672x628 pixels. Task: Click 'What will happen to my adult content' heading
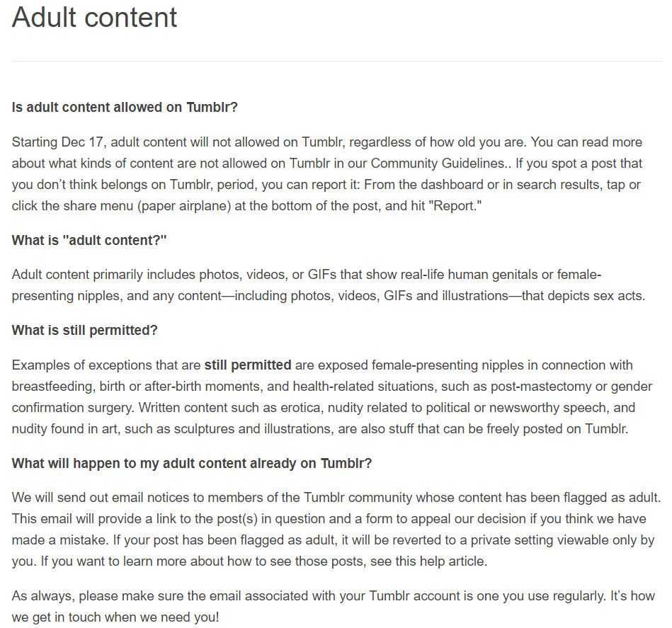192,464
